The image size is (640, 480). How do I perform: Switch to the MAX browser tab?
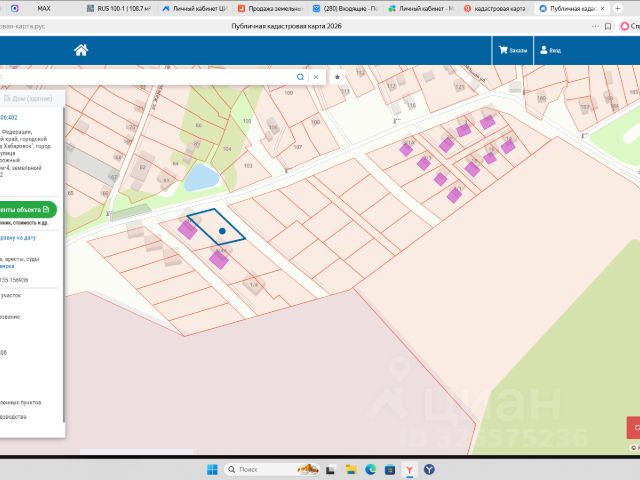pyautogui.click(x=44, y=8)
